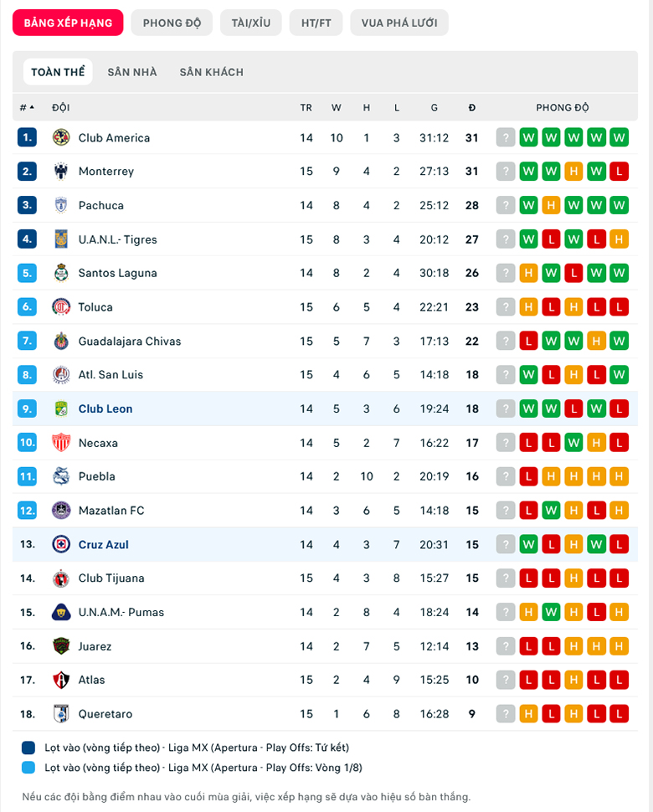Open the TÀI/XỈU tab
653x812 pixels.
click(x=250, y=23)
